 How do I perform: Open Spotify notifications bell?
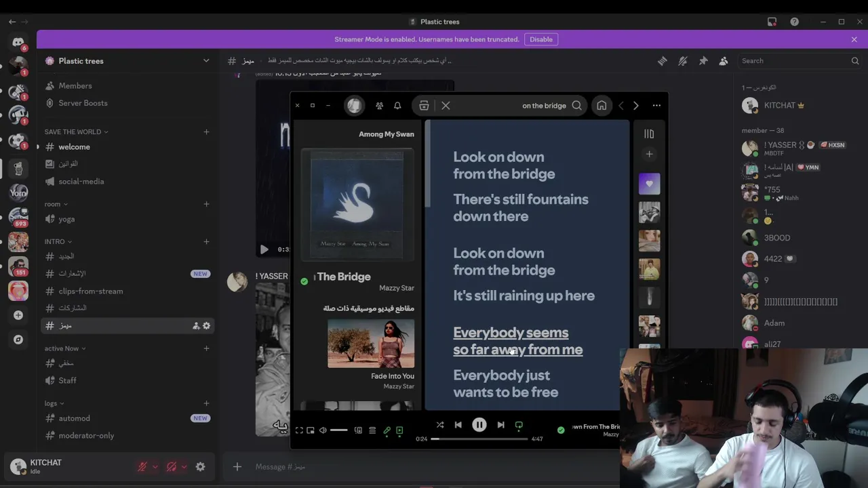pos(397,106)
